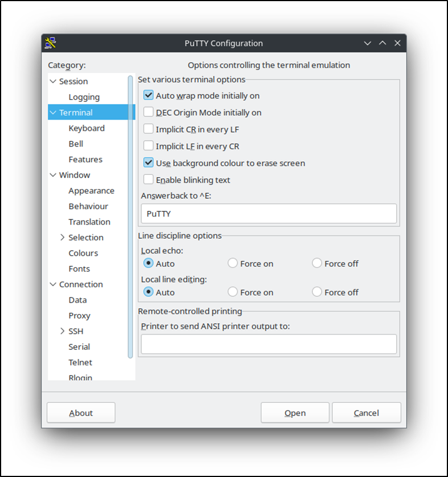Image resolution: width=448 pixels, height=477 pixels.
Task: Minimize the PuTTY Configuration window
Action: click(x=368, y=43)
